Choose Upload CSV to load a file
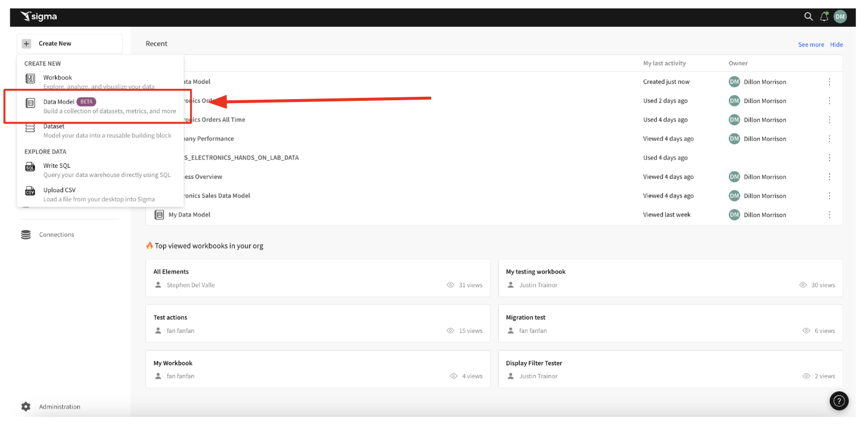The width and height of the screenshot is (868, 425). [58, 190]
